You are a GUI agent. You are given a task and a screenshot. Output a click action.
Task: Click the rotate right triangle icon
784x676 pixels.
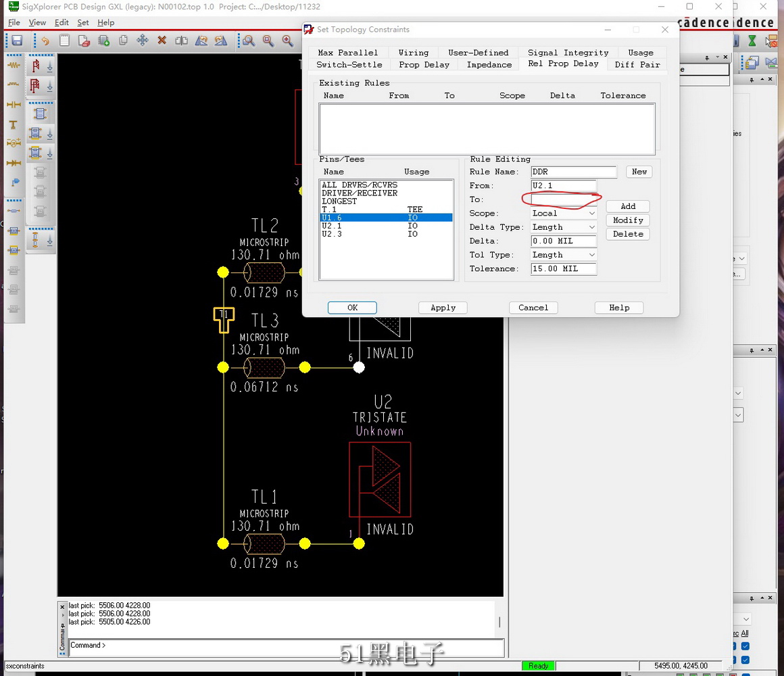(220, 41)
